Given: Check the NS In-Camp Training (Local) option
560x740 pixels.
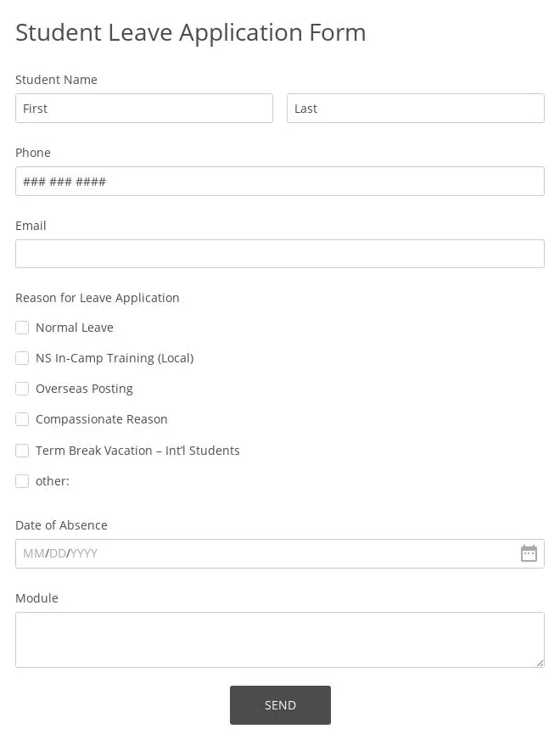Looking at the screenshot, I should pyautogui.click(x=22, y=358).
